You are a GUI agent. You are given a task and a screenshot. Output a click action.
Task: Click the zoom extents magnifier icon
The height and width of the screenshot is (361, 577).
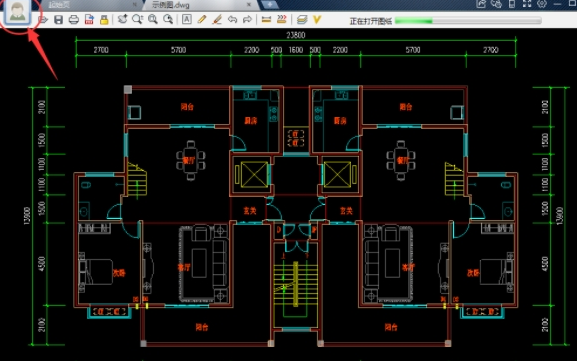coord(168,19)
